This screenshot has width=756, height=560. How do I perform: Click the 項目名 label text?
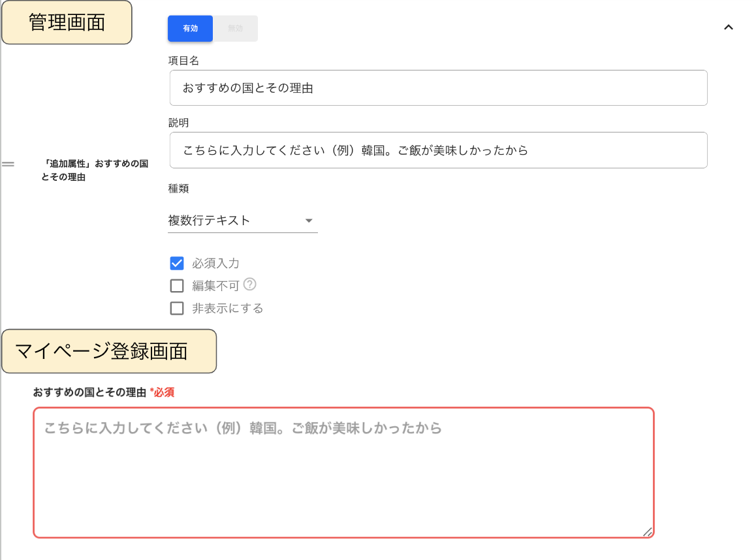pos(183,61)
